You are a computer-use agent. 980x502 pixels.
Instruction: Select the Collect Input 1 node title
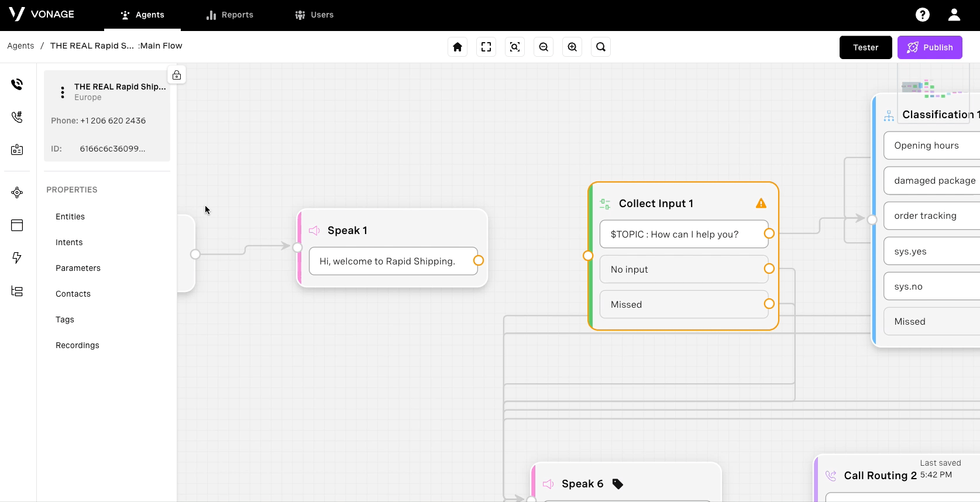point(656,204)
